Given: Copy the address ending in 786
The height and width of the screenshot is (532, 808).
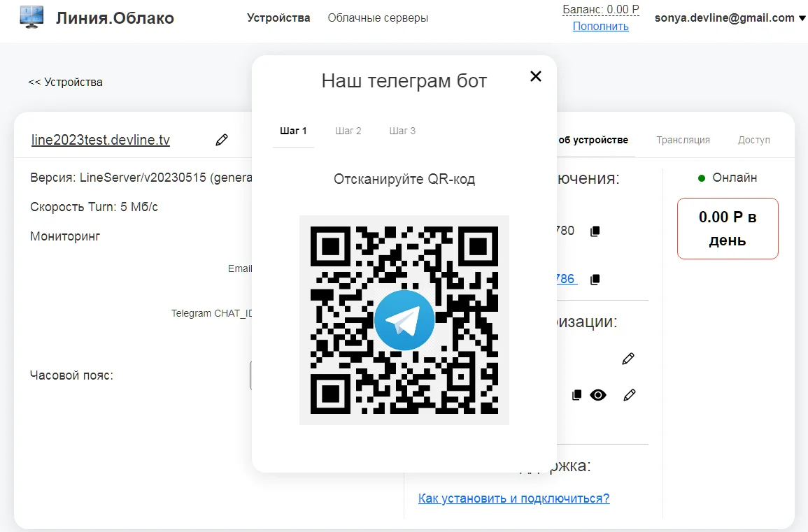Looking at the screenshot, I should [x=595, y=280].
